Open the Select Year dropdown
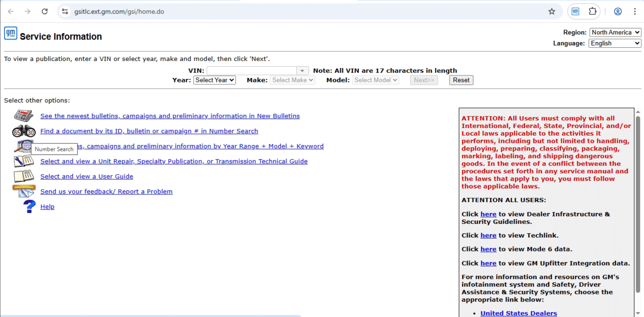644x317 pixels. (x=214, y=80)
